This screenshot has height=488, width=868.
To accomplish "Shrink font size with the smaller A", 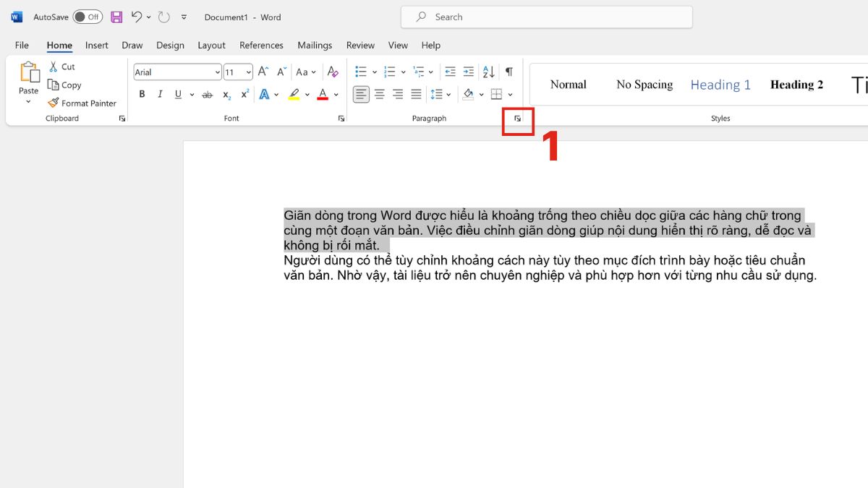I will coord(281,72).
